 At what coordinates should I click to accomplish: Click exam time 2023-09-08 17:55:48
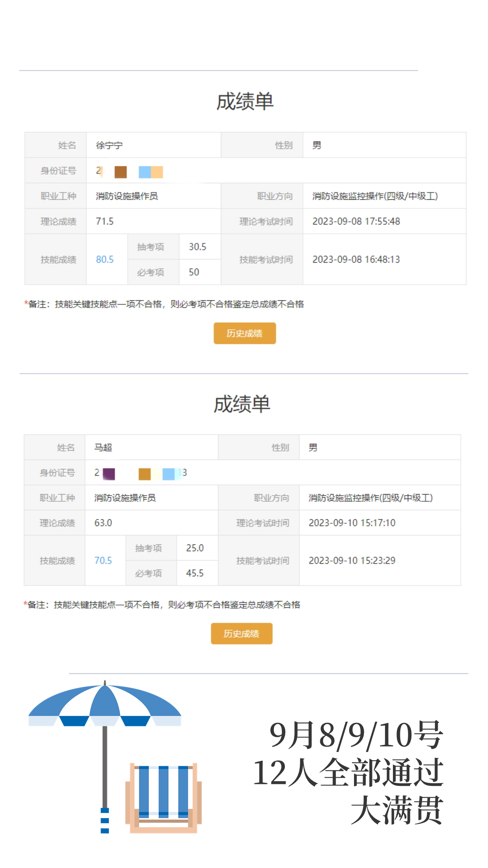(356, 221)
